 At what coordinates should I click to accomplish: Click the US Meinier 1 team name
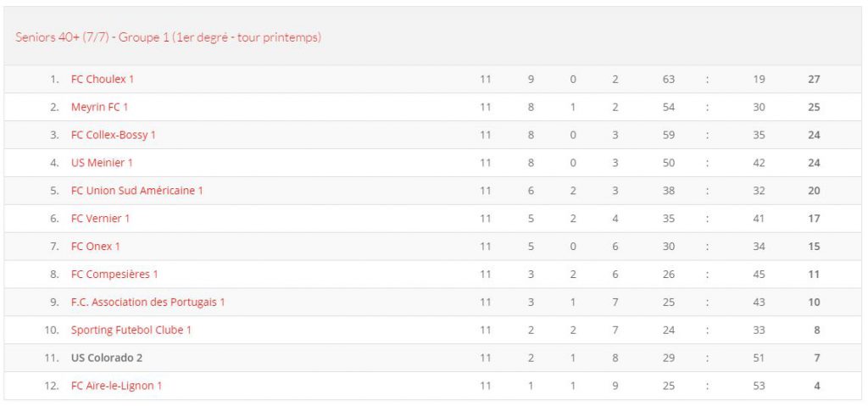click(102, 163)
